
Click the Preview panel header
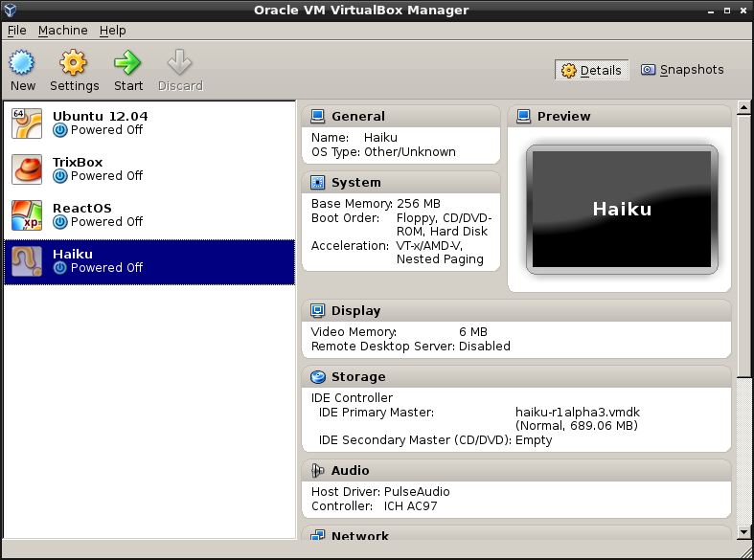pos(619,116)
